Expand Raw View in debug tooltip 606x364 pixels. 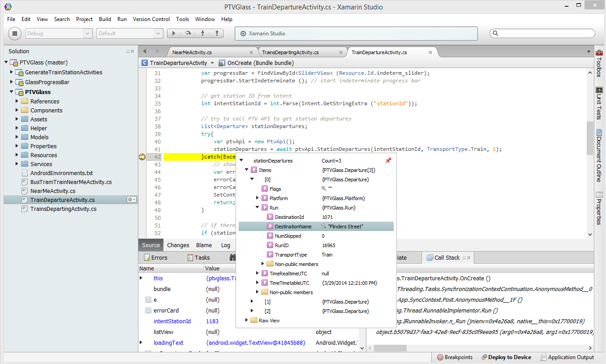point(247,320)
